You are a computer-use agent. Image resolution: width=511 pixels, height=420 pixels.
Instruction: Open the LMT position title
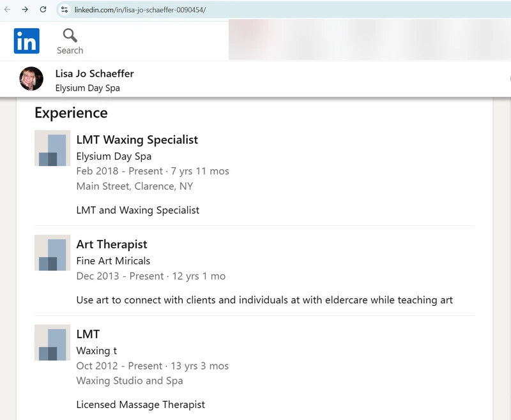click(x=88, y=334)
